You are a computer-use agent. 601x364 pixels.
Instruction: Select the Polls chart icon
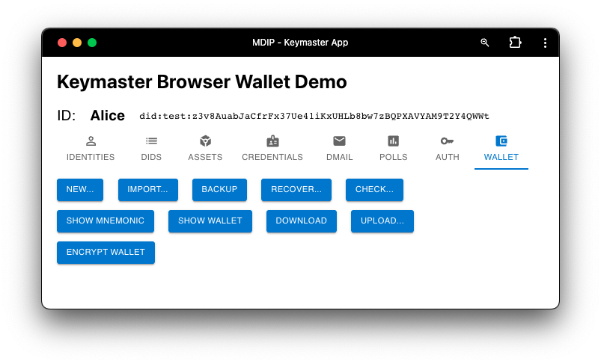click(x=394, y=141)
